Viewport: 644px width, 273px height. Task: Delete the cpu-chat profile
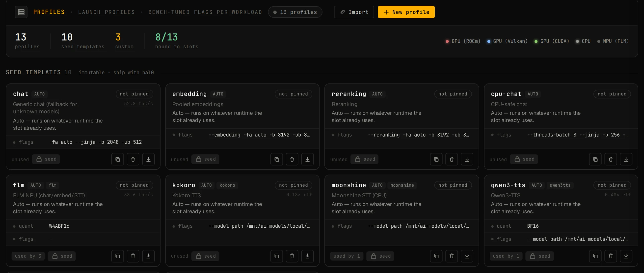(611, 159)
